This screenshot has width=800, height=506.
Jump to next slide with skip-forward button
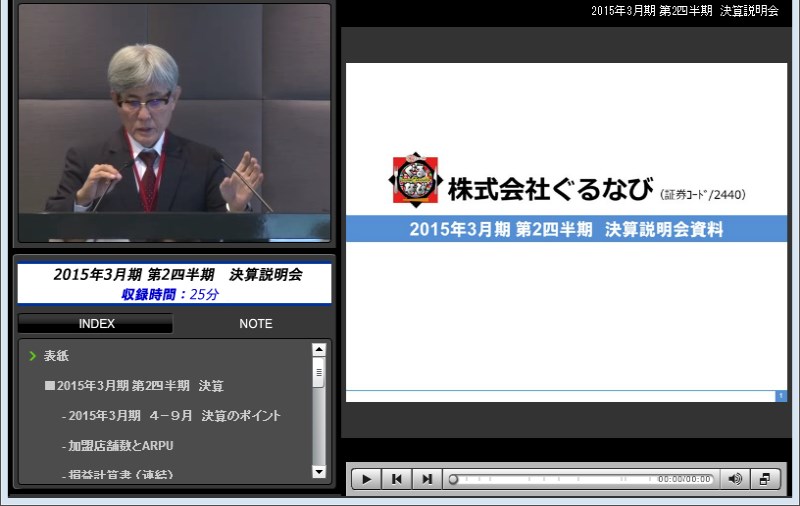tap(427, 479)
